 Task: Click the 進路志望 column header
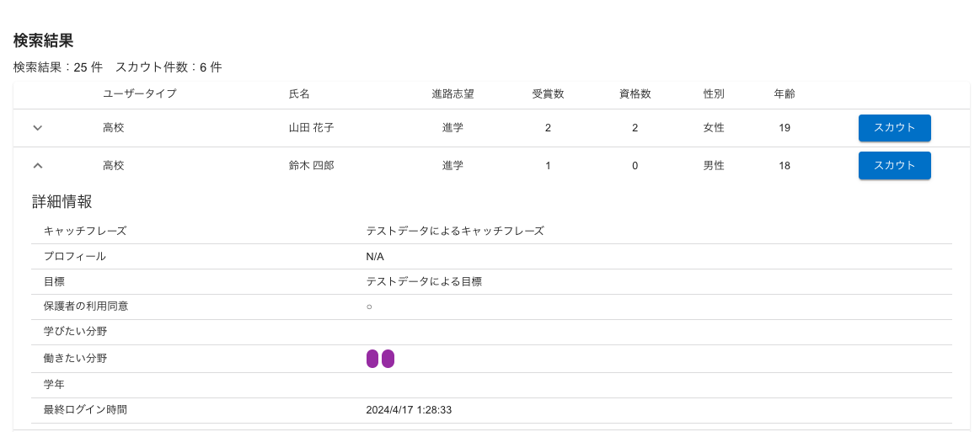pyautogui.click(x=453, y=94)
